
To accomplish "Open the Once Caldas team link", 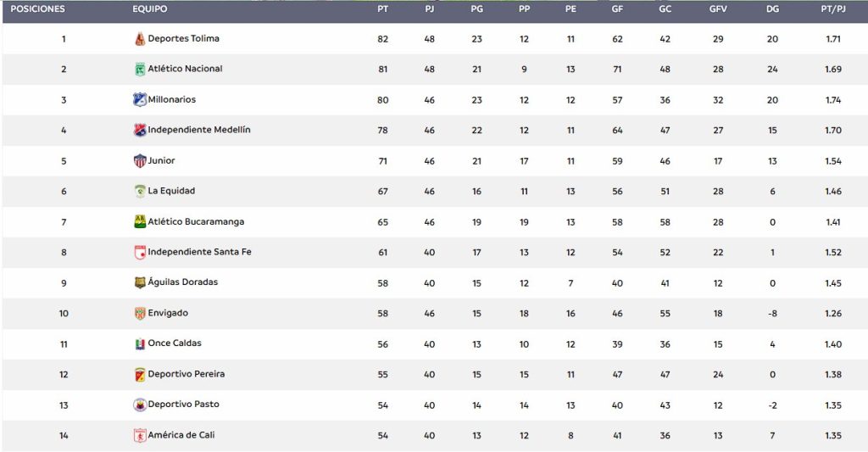I will (x=175, y=343).
